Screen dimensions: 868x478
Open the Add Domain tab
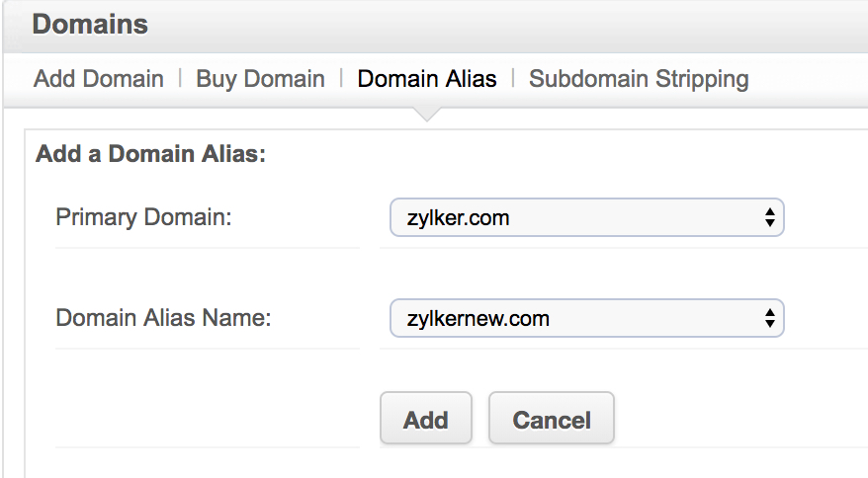(x=99, y=79)
